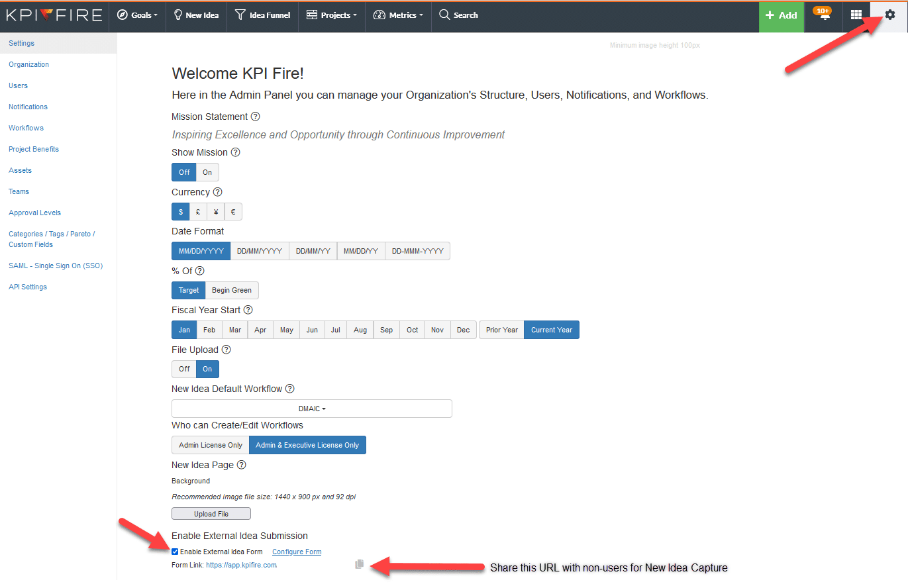908x588 pixels.
Task: Open Users in the sidebar
Action: 19,85
